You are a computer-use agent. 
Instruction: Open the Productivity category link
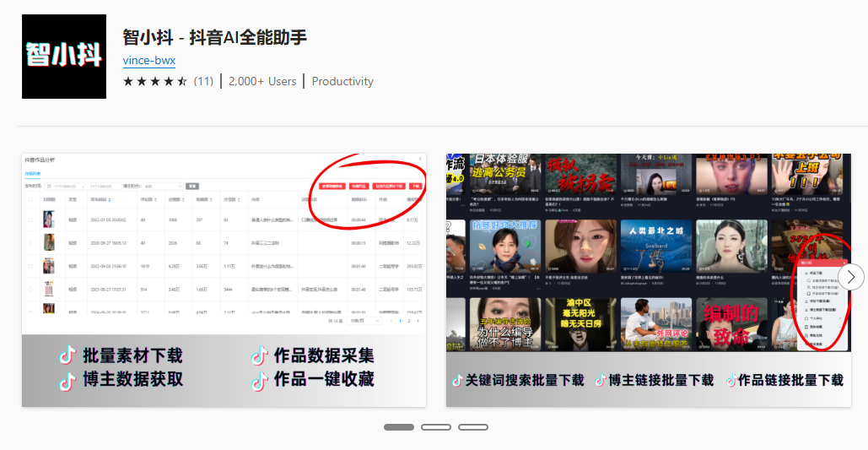342,82
